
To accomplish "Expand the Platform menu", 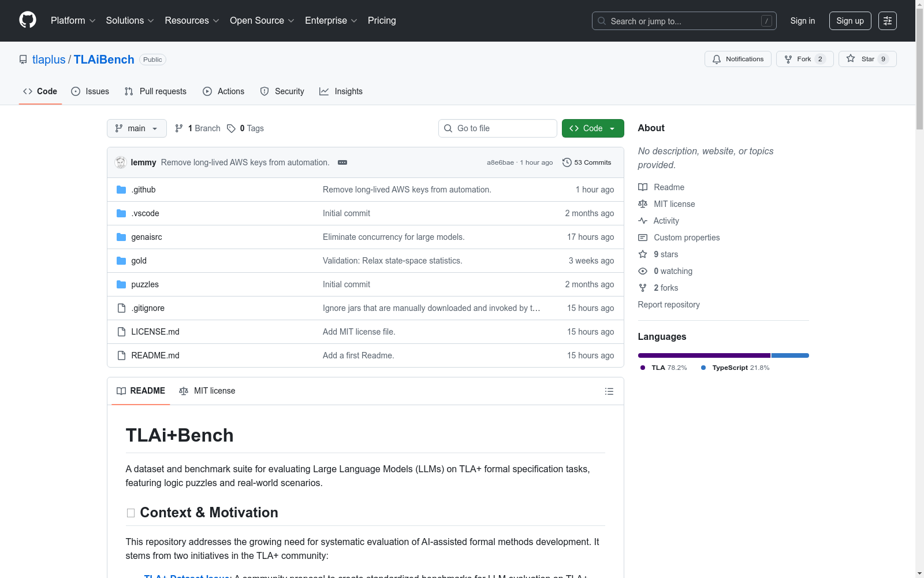I will pos(73,21).
